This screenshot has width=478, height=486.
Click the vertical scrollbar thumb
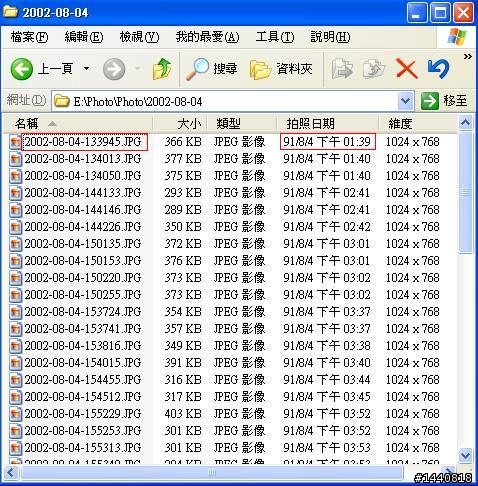466,192
